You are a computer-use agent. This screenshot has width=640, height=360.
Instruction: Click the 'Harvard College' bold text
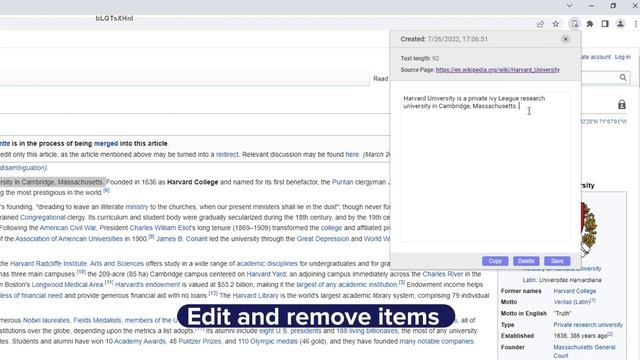193,182
